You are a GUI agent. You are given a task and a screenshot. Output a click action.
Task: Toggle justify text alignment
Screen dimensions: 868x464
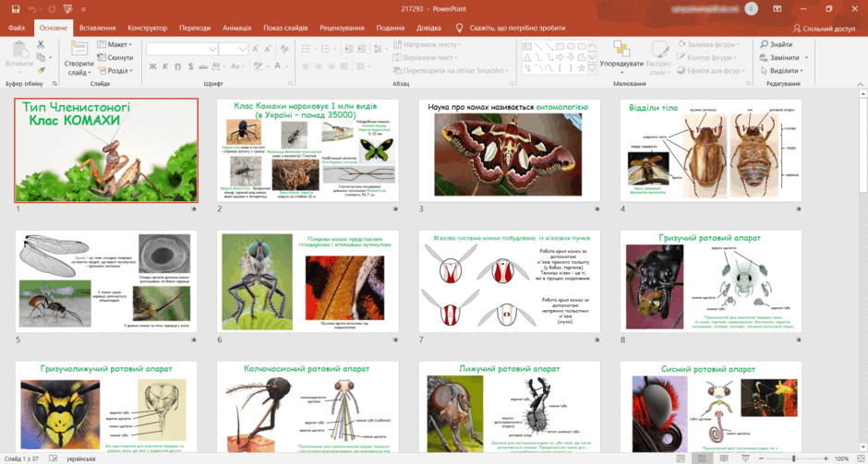344,65
